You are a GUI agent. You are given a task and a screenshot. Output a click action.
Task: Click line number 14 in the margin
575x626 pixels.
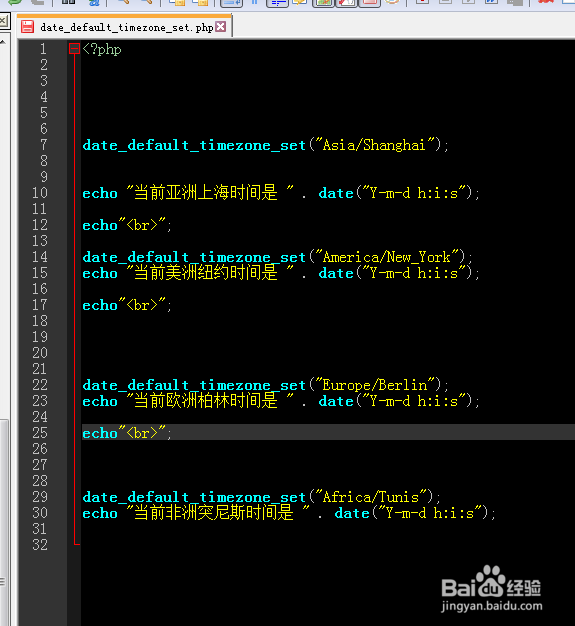[40, 257]
